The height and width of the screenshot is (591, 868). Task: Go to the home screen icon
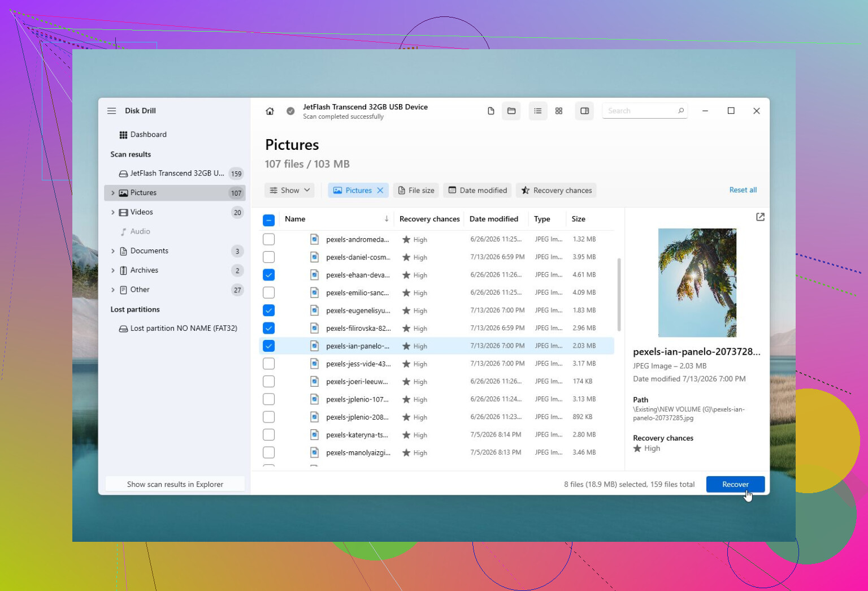(x=270, y=111)
